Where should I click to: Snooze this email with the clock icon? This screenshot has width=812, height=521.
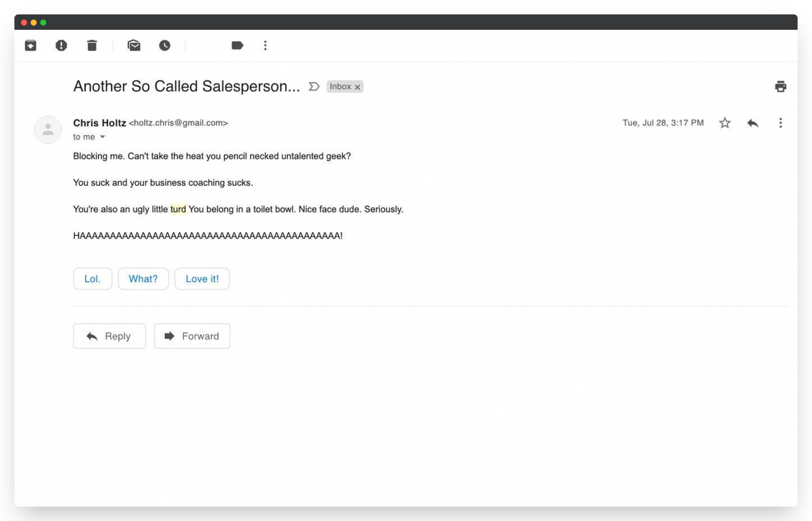[x=165, y=45]
